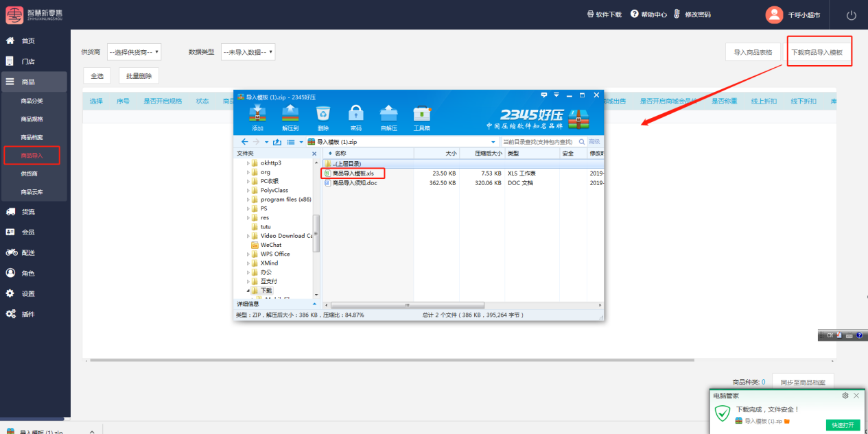
Task: Open the 数据类型 data type dropdown
Action: click(x=248, y=52)
